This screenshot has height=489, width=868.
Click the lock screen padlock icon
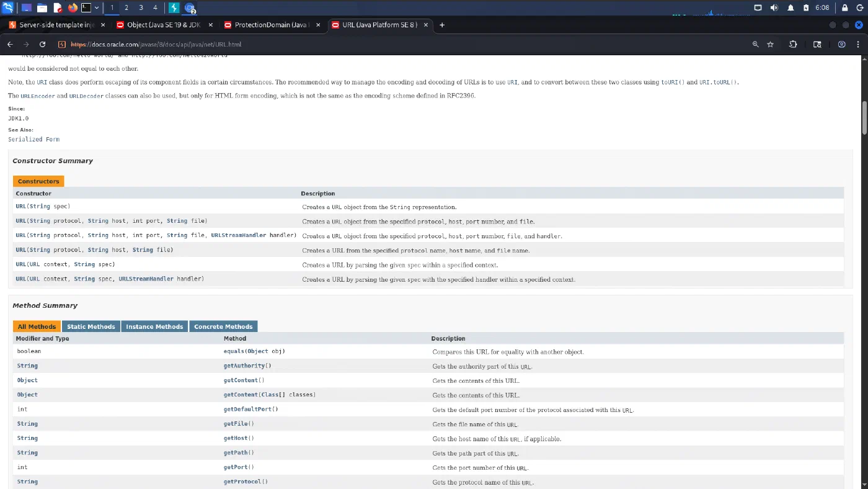[844, 7]
